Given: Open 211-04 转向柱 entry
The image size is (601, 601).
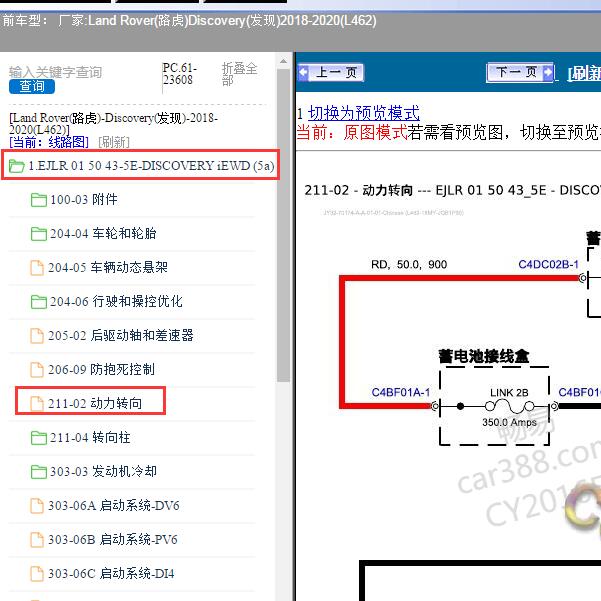Looking at the screenshot, I should (x=90, y=438).
